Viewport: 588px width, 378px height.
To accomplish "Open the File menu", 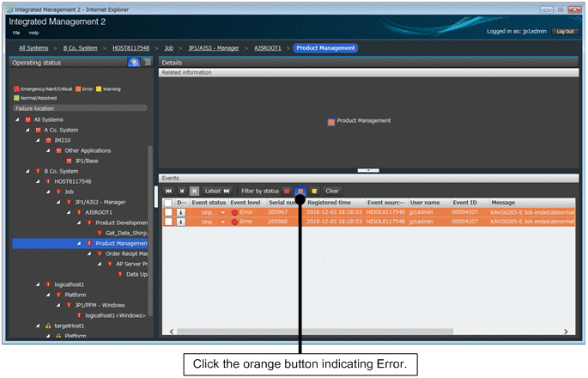I will [x=16, y=33].
